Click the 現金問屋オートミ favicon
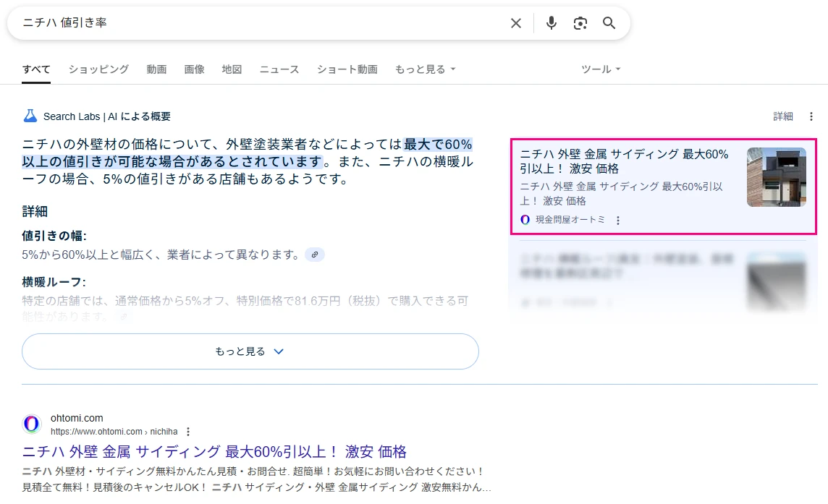The height and width of the screenshot is (504, 828). (525, 220)
